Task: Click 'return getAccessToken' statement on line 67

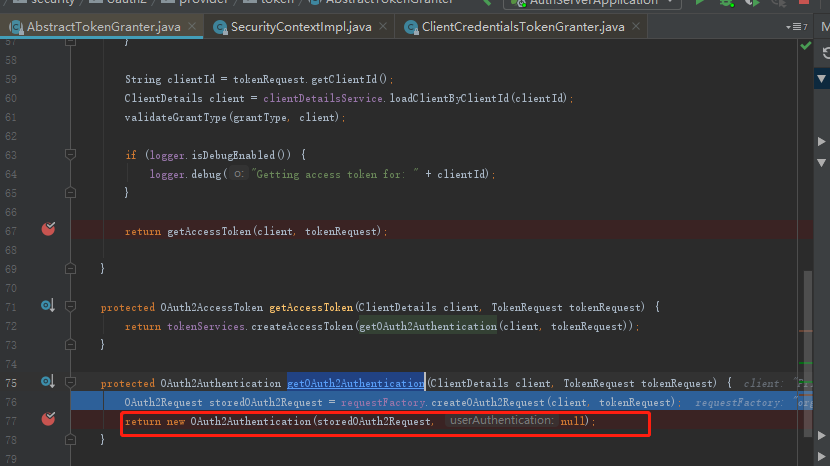Action: click(256, 231)
